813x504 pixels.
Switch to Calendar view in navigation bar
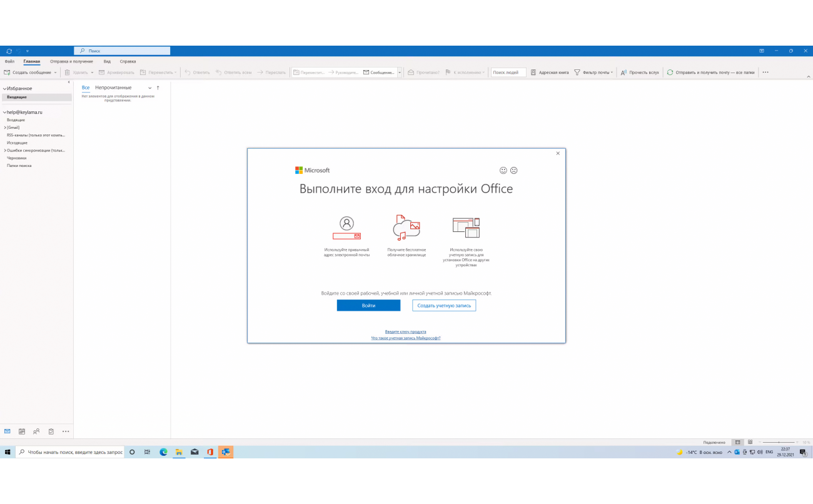coord(22,431)
